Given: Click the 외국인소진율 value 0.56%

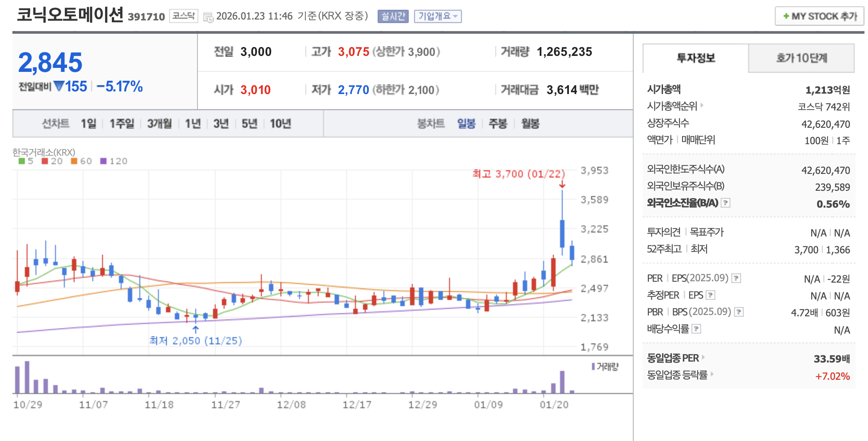Looking at the screenshot, I should 833,204.
